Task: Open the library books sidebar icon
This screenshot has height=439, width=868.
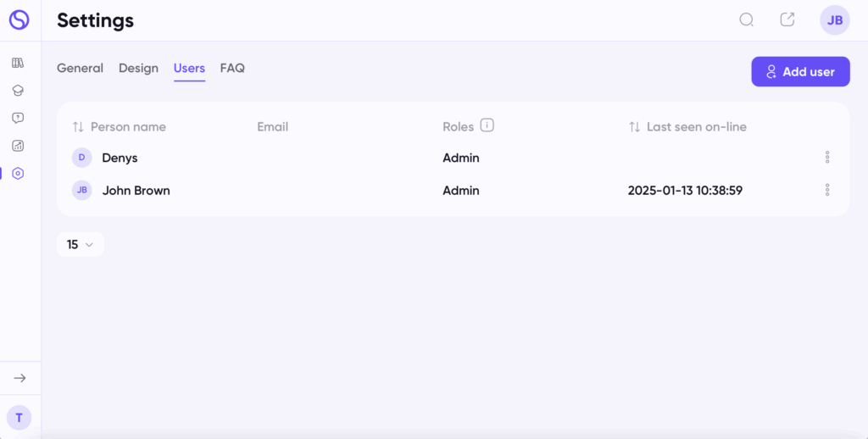Action: point(18,63)
